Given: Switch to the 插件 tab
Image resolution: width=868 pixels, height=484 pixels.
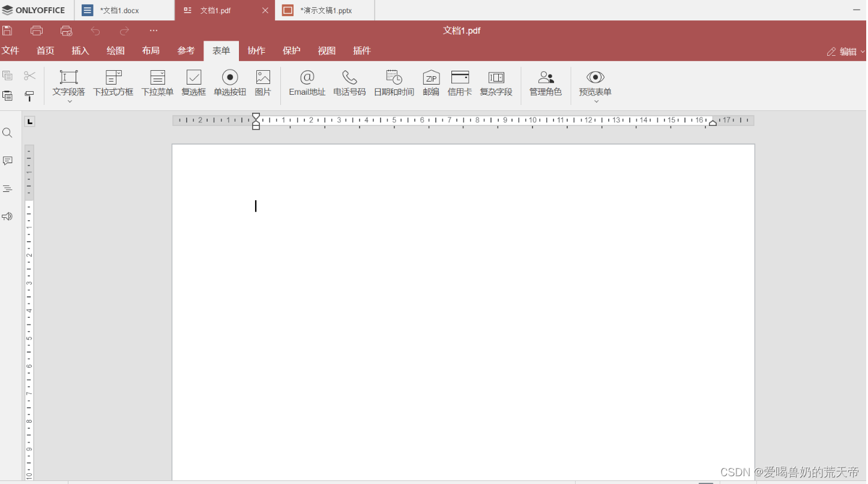Looking at the screenshot, I should (362, 51).
